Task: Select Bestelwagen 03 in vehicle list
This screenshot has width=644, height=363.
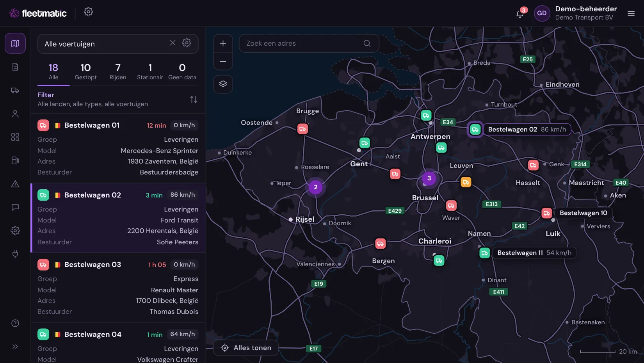Action: point(118,288)
